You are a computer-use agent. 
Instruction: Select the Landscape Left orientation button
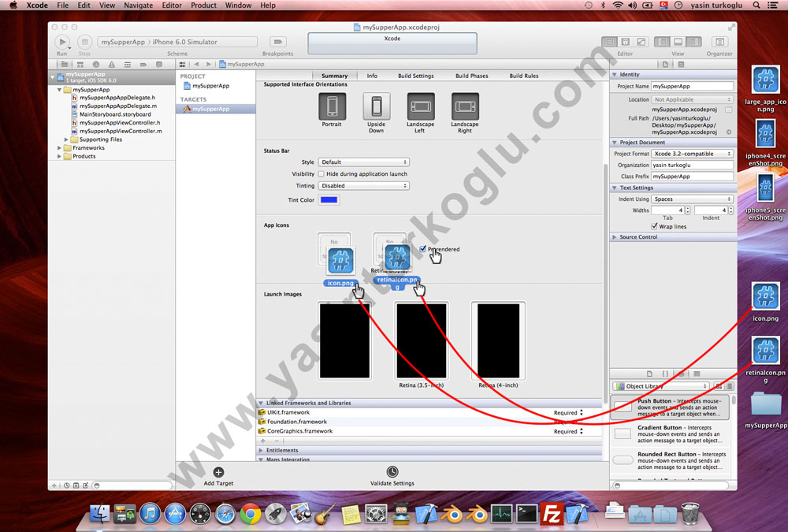pyautogui.click(x=421, y=106)
